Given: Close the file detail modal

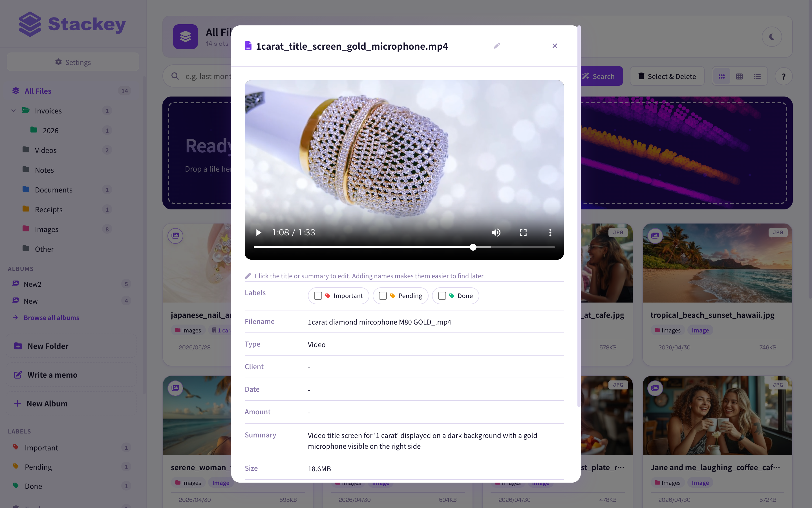Looking at the screenshot, I should [555, 46].
